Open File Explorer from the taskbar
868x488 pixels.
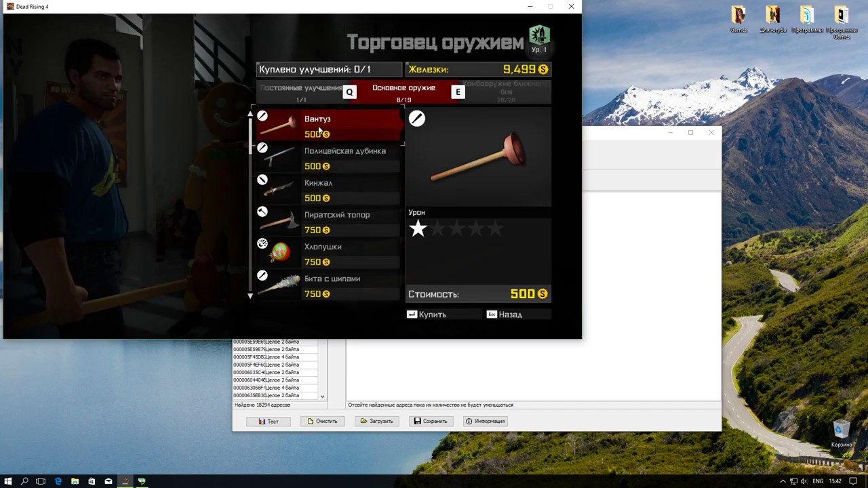tap(75, 481)
